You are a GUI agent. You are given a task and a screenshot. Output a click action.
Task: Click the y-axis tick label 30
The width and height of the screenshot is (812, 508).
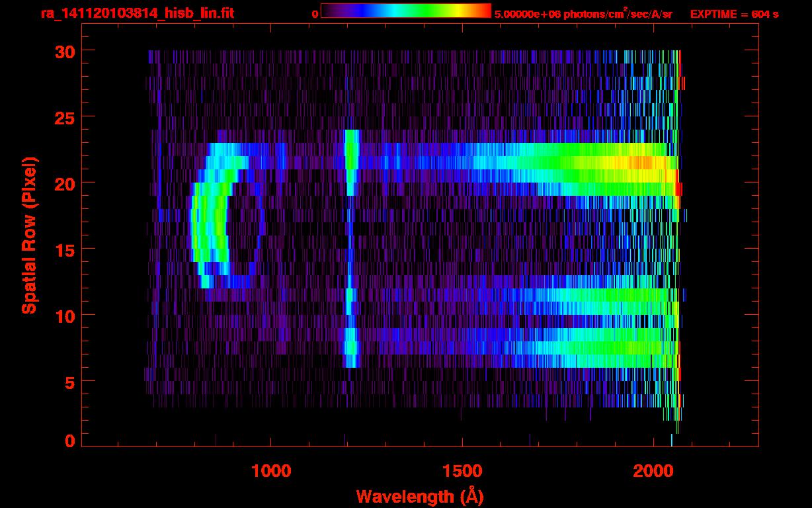point(63,51)
